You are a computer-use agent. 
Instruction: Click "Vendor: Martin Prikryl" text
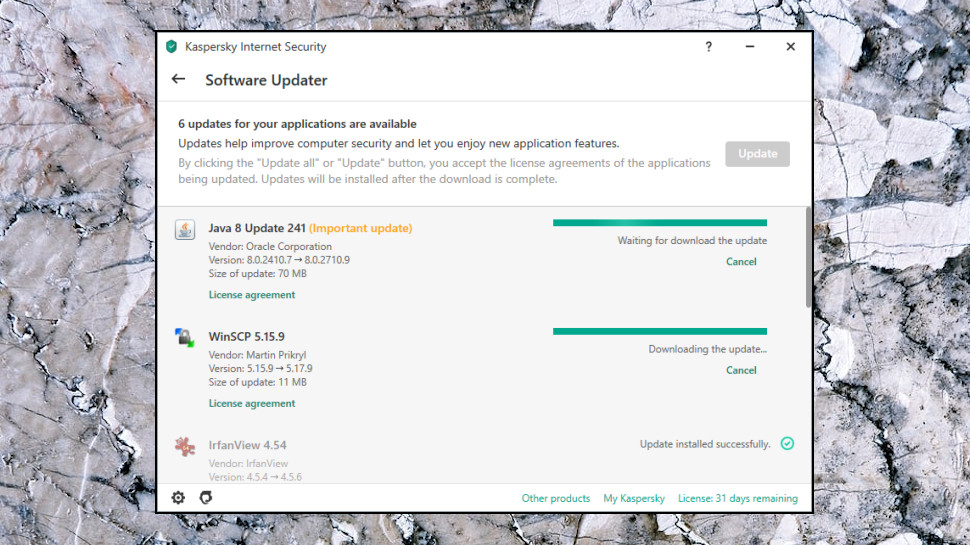[x=257, y=355]
